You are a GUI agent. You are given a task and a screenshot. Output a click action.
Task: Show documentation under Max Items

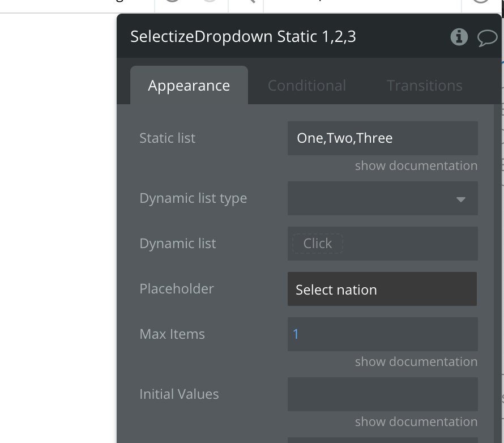coord(416,361)
